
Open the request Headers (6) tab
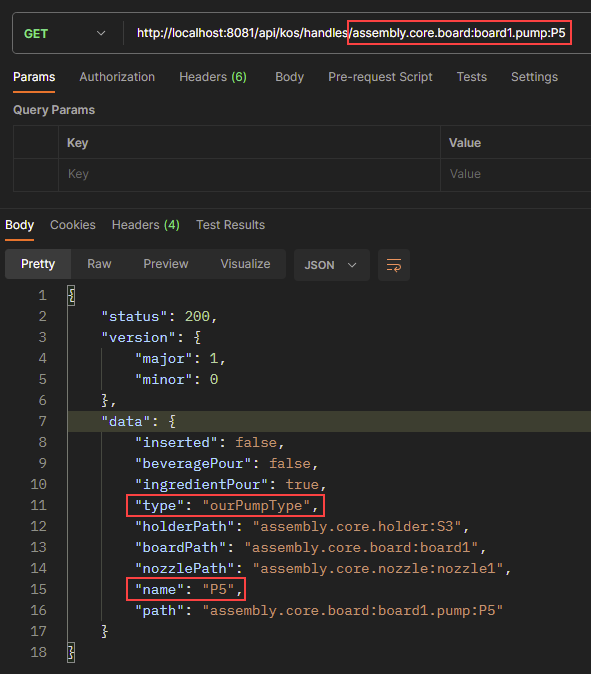click(x=213, y=77)
